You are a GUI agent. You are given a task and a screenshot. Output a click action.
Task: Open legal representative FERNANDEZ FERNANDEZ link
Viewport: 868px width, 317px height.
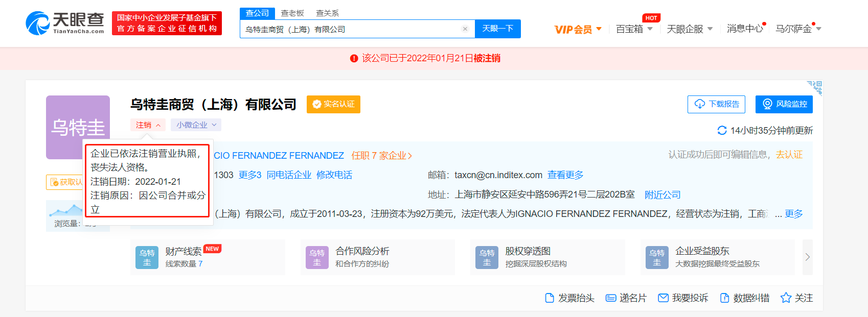click(x=279, y=155)
